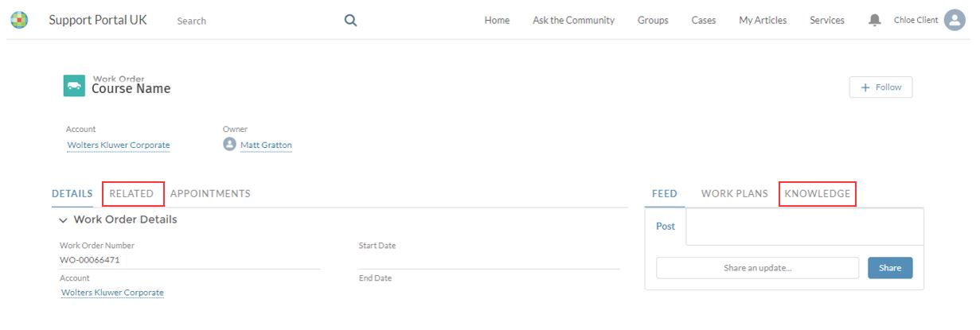Click the Chloe Client username
The width and height of the screenshot is (980, 330).
916,21
